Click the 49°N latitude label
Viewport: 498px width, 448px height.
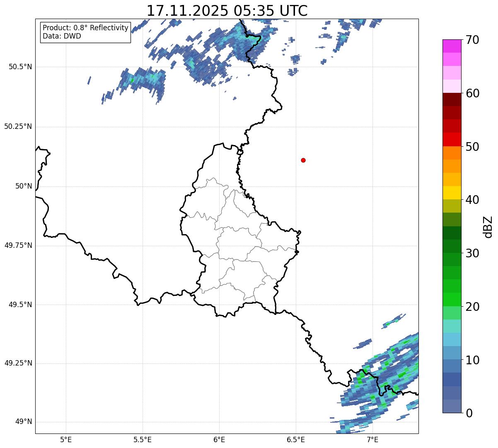point(24,422)
